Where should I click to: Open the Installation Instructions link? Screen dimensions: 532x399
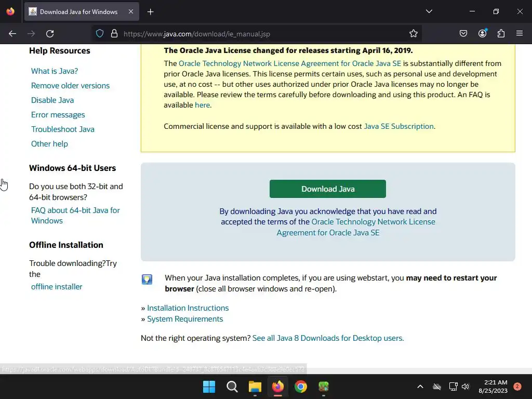pyautogui.click(x=188, y=308)
